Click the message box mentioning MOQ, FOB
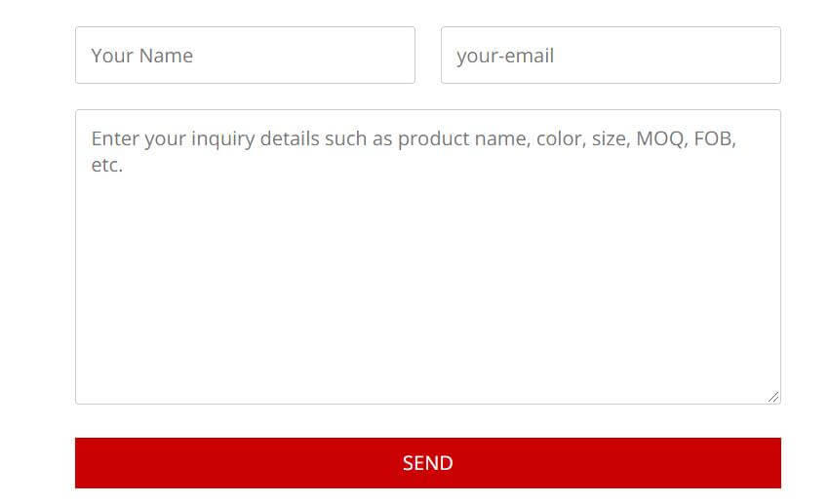The image size is (829, 504). click(428, 256)
